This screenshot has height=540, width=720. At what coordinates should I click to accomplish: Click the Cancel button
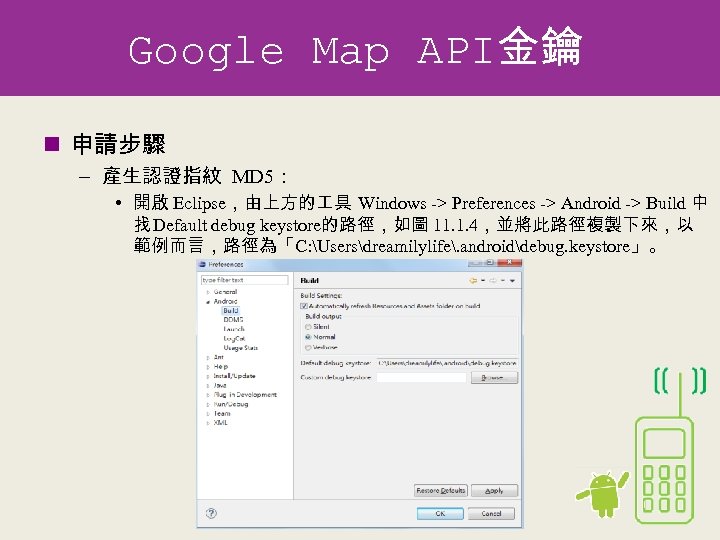[x=491, y=514]
